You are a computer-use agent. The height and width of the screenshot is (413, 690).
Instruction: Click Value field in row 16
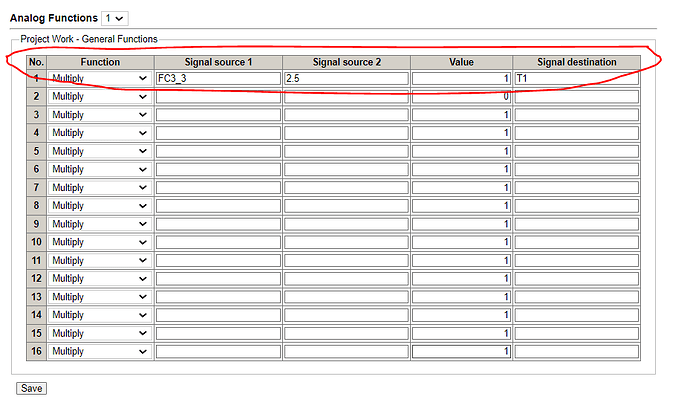pos(461,351)
